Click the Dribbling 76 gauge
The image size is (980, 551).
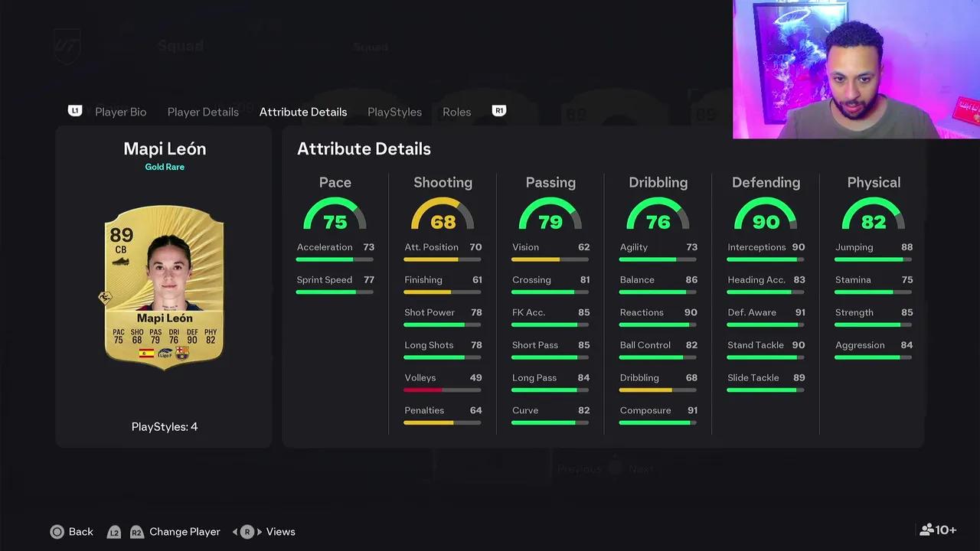point(658,214)
